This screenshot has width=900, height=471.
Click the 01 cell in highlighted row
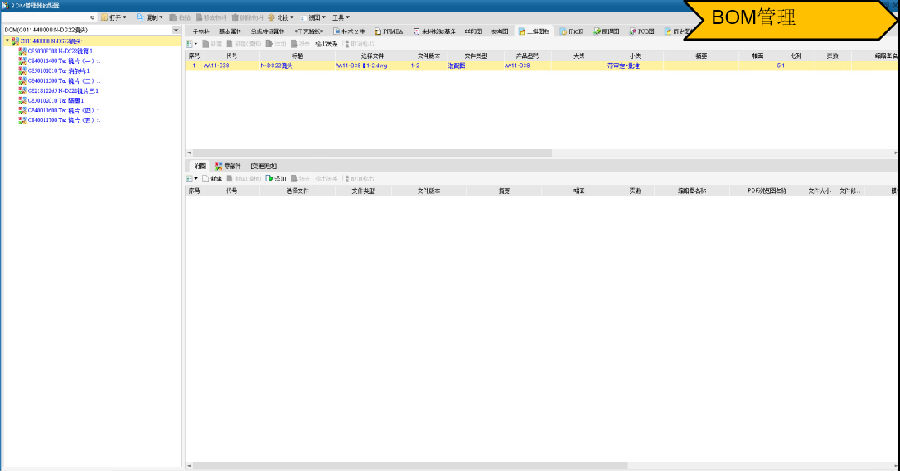pos(780,66)
